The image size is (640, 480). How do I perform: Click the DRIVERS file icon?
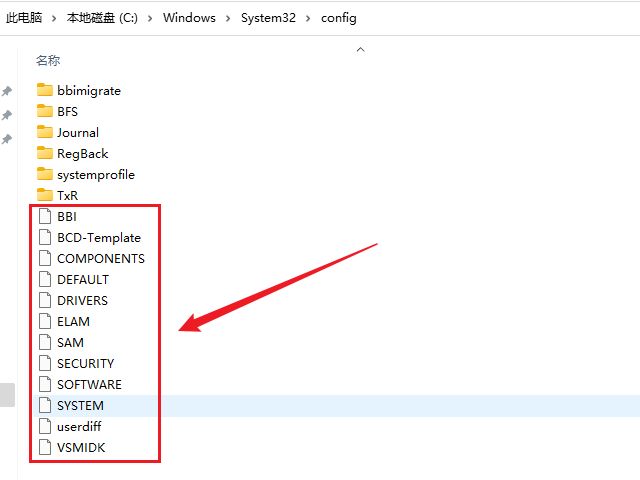44,300
